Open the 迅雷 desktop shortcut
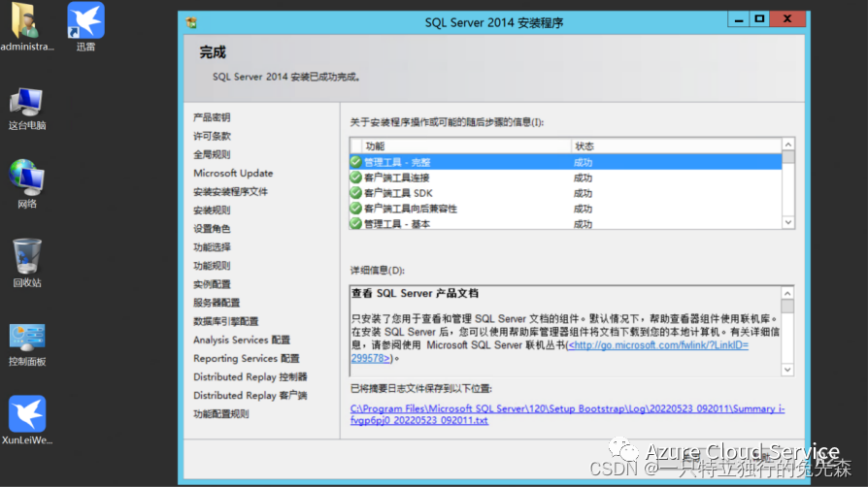Screen dimensions: 868x487 (85, 26)
